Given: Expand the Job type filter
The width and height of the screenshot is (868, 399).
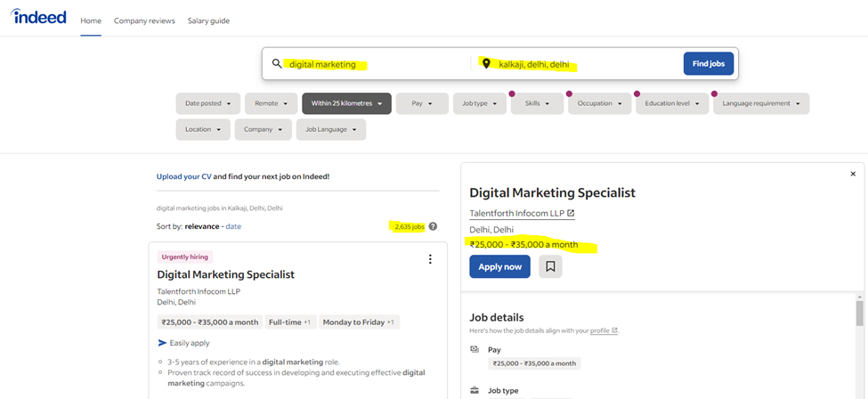Looking at the screenshot, I should tap(479, 103).
